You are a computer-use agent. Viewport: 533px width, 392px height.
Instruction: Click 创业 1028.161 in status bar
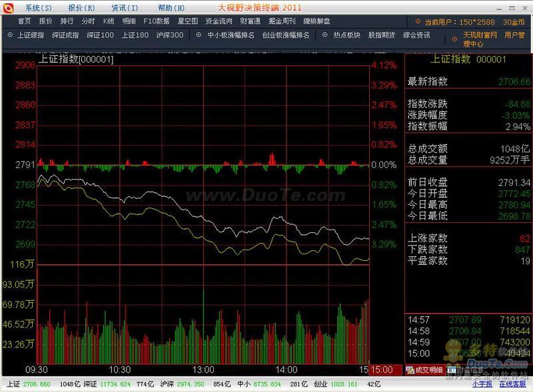click(x=336, y=384)
